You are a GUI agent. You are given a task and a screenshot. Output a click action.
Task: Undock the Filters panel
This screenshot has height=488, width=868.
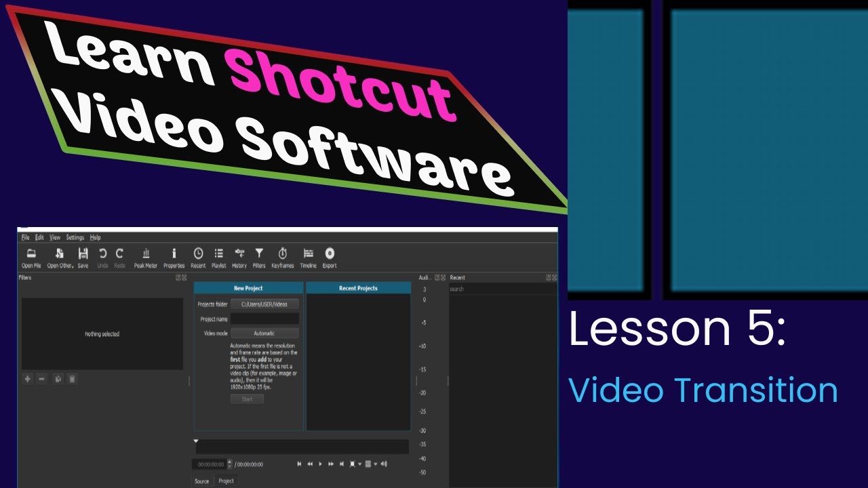coord(178,277)
